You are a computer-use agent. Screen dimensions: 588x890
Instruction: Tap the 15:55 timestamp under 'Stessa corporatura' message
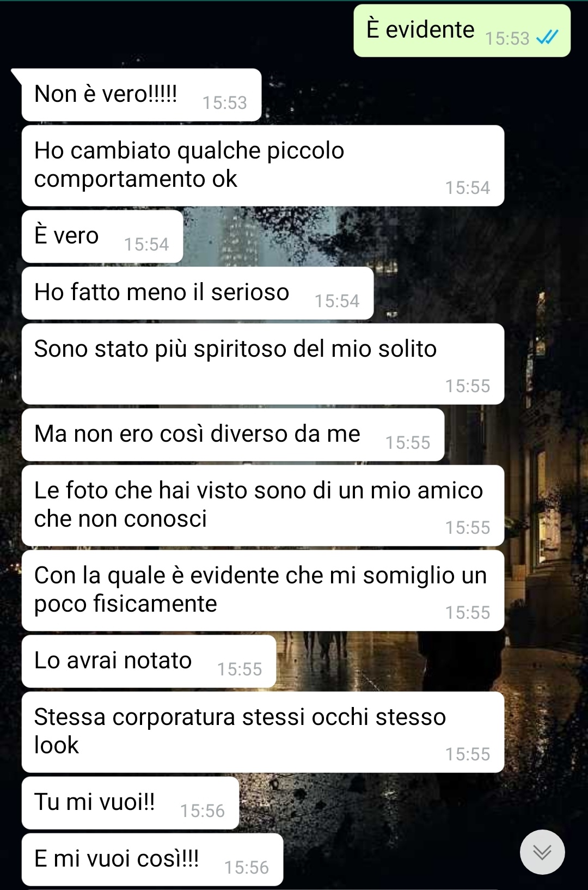click(468, 754)
